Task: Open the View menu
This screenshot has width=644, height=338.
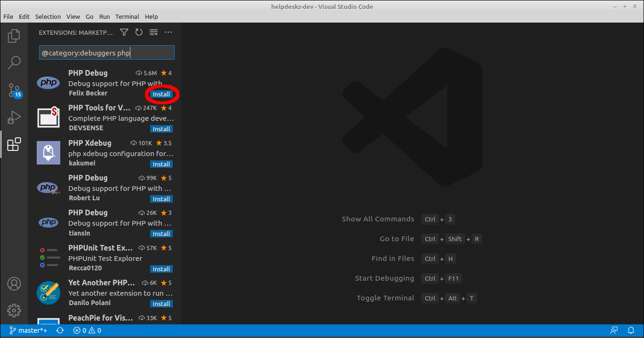Action: coord(73,16)
